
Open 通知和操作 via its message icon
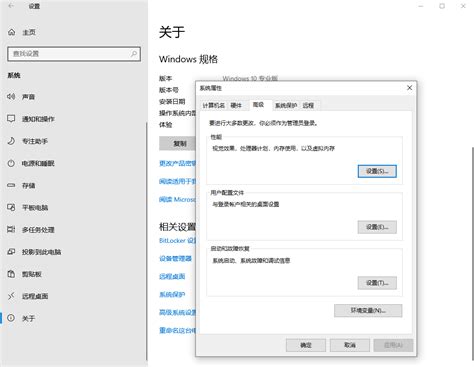(x=11, y=119)
